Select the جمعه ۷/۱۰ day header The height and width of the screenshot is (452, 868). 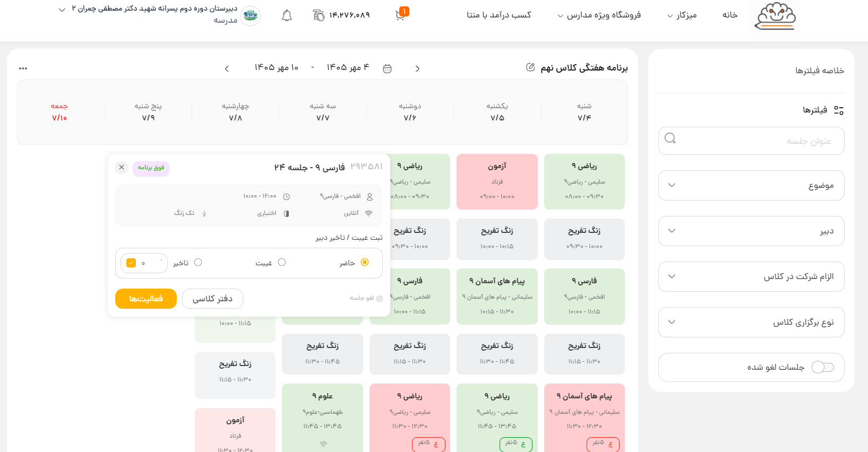click(x=59, y=112)
